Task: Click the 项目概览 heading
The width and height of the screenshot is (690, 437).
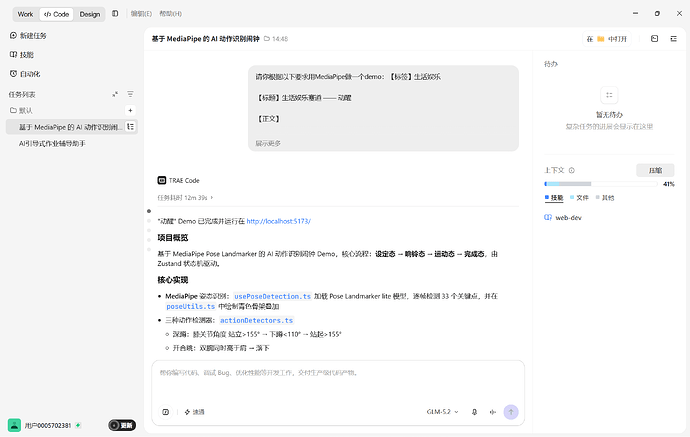Action: point(172,238)
